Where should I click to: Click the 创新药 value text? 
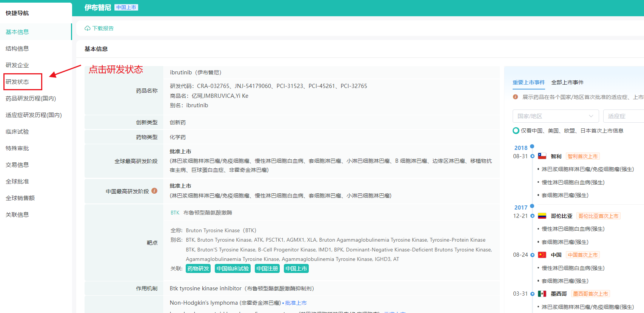[177, 122]
